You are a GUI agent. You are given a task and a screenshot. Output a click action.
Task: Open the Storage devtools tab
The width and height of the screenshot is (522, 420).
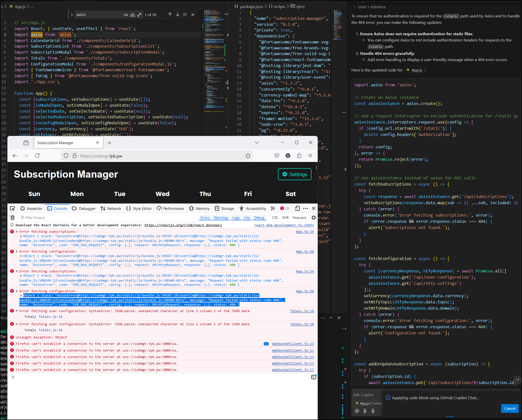click(x=224, y=208)
